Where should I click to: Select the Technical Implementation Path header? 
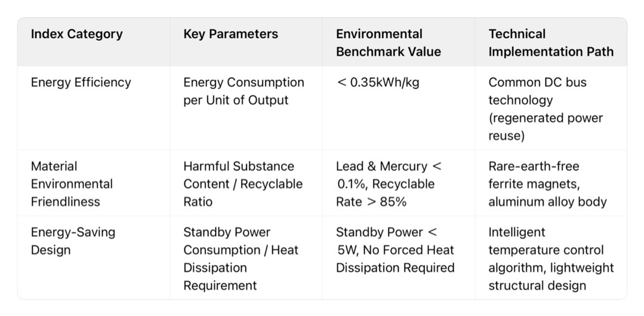coord(551,43)
